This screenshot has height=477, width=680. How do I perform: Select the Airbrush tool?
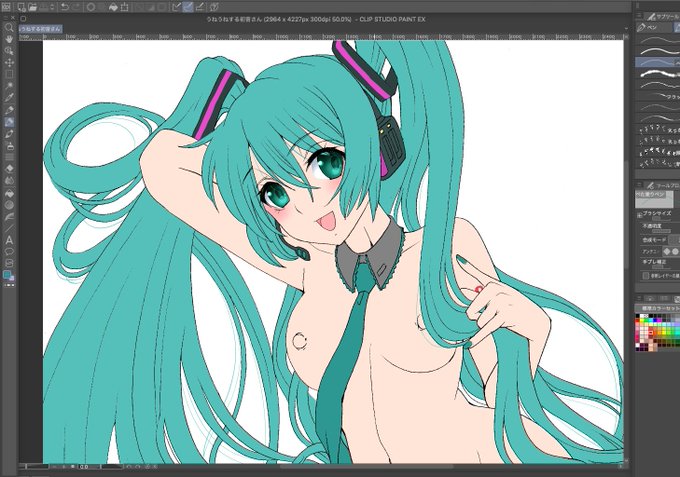pyautogui.click(x=9, y=146)
